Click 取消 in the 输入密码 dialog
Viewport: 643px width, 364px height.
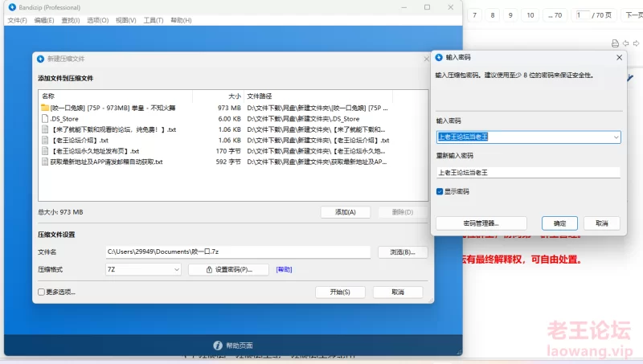[x=601, y=223]
